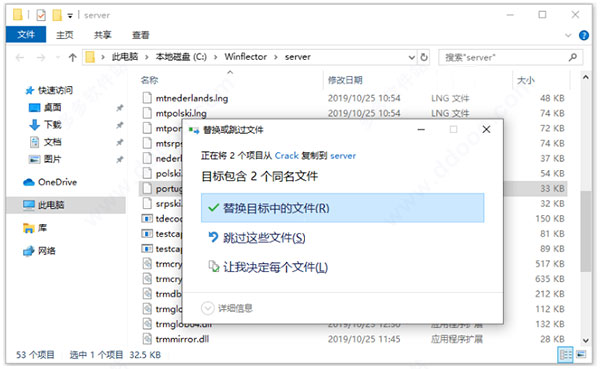Select the file trmmirror.dll

point(182,339)
